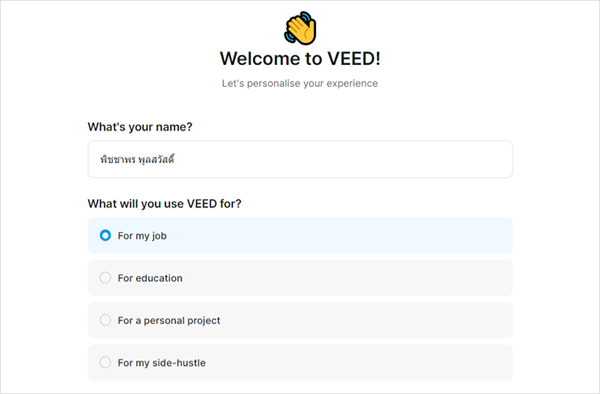The width and height of the screenshot is (600, 394).
Task: Click the "For a personal project" label text
Action: pyautogui.click(x=169, y=321)
